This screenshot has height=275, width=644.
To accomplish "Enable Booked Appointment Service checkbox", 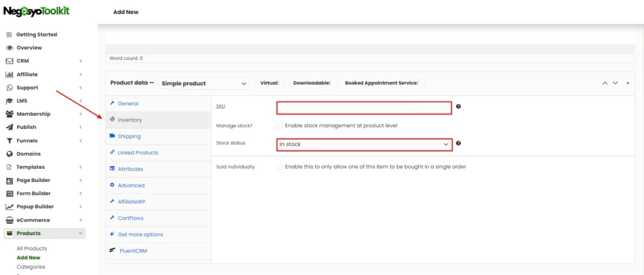I will pyautogui.click(x=422, y=82).
